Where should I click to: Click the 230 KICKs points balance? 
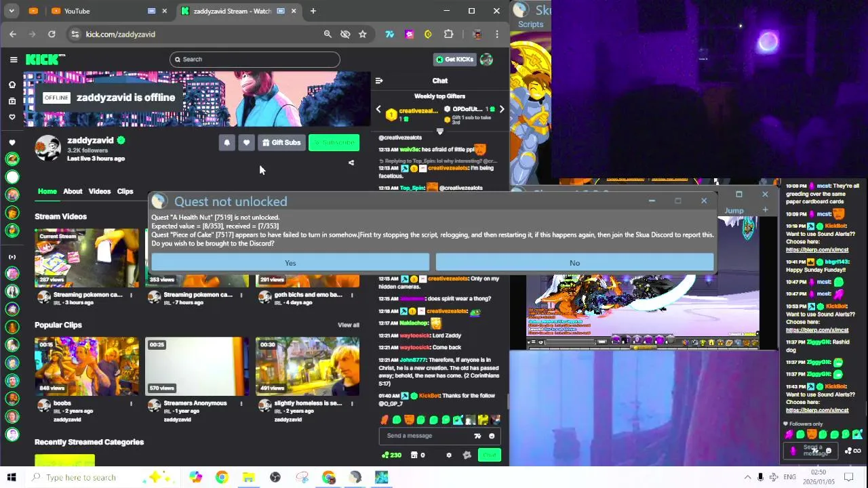[392, 455]
